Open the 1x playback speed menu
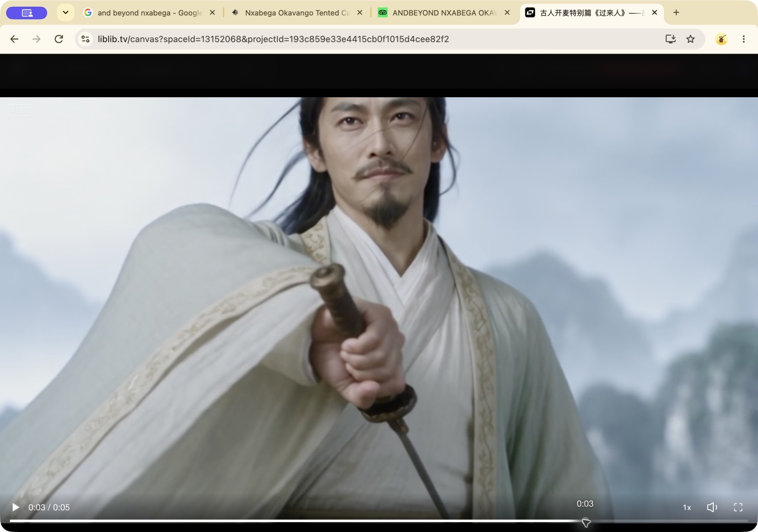Viewport: 758px width, 532px height. pyautogui.click(x=687, y=508)
